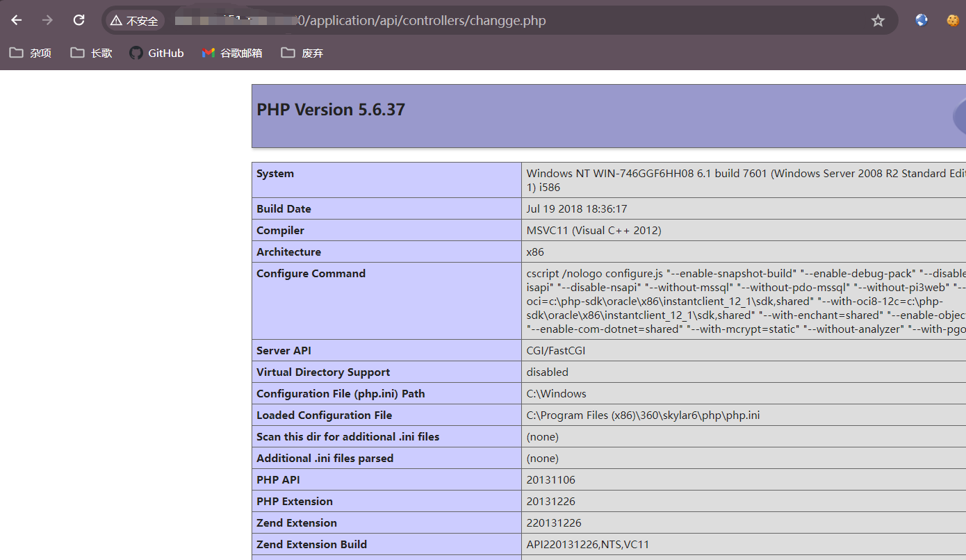Click the Windows NT WIN-746GGF6HH08 system value
This screenshot has width=966, height=560.
click(746, 180)
